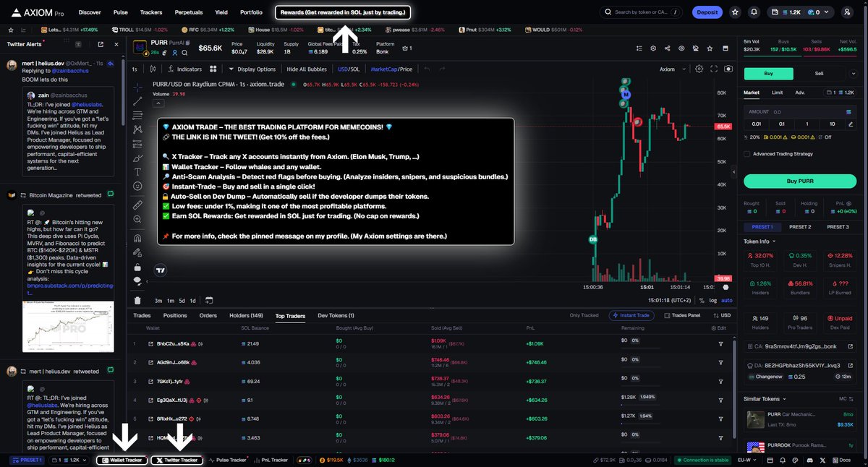The width and height of the screenshot is (868, 467).
Task: Click the Buy PURR button
Action: pos(799,181)
